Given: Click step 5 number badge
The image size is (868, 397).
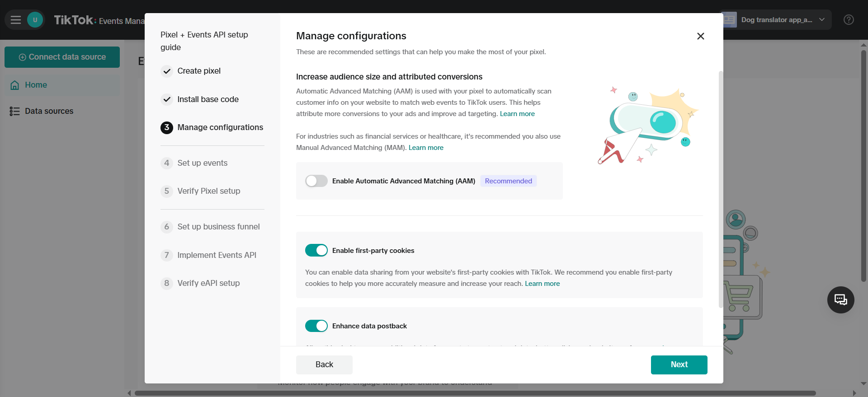Looking at the screenshot, I should pos(167,191).
